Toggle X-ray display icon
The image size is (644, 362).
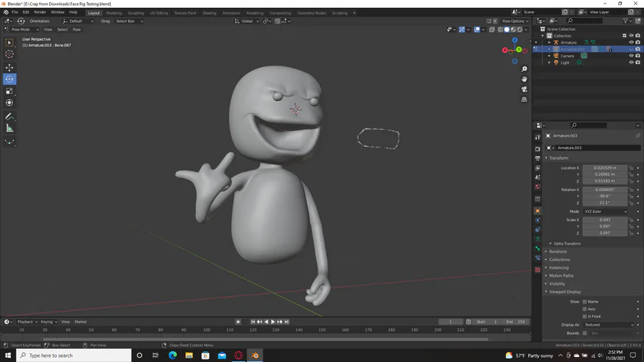click(x=492, y=29)
